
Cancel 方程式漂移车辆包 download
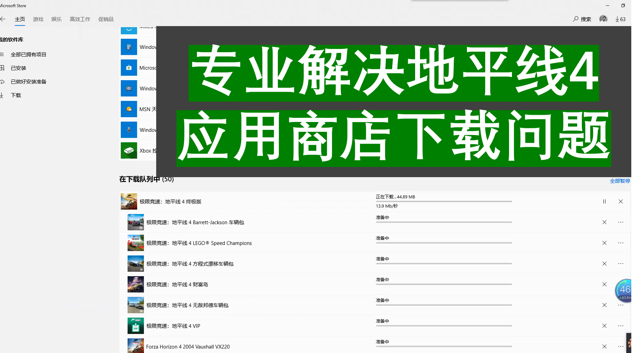point(604,264)
